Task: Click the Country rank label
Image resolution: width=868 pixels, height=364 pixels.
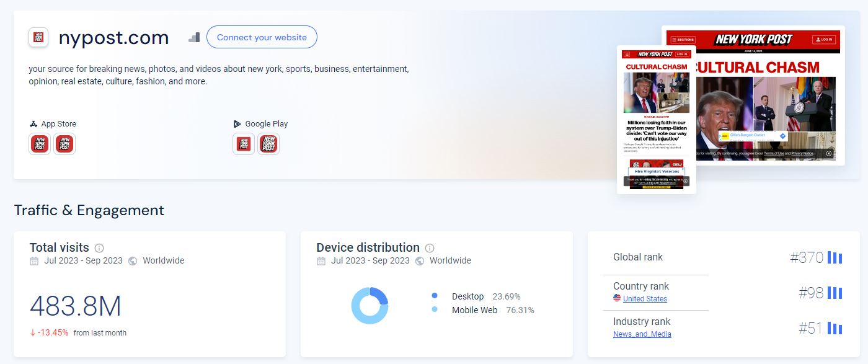Action: click(641, 286)
